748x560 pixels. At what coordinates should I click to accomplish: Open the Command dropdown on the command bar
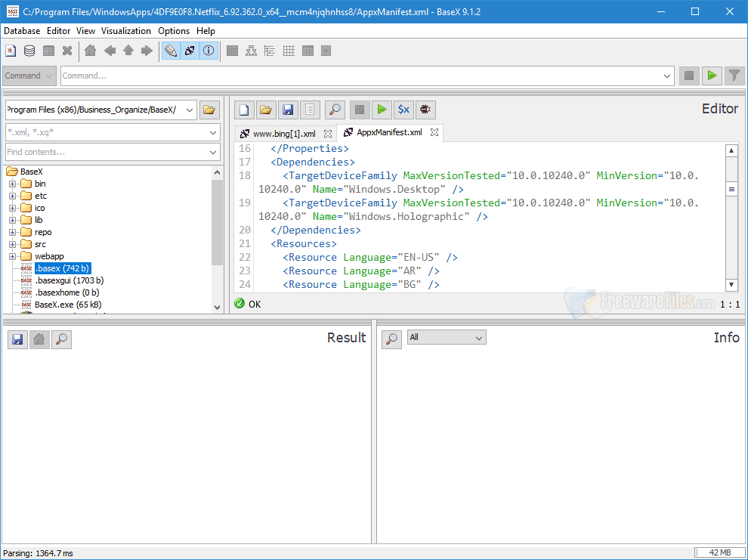coord(29,76)
